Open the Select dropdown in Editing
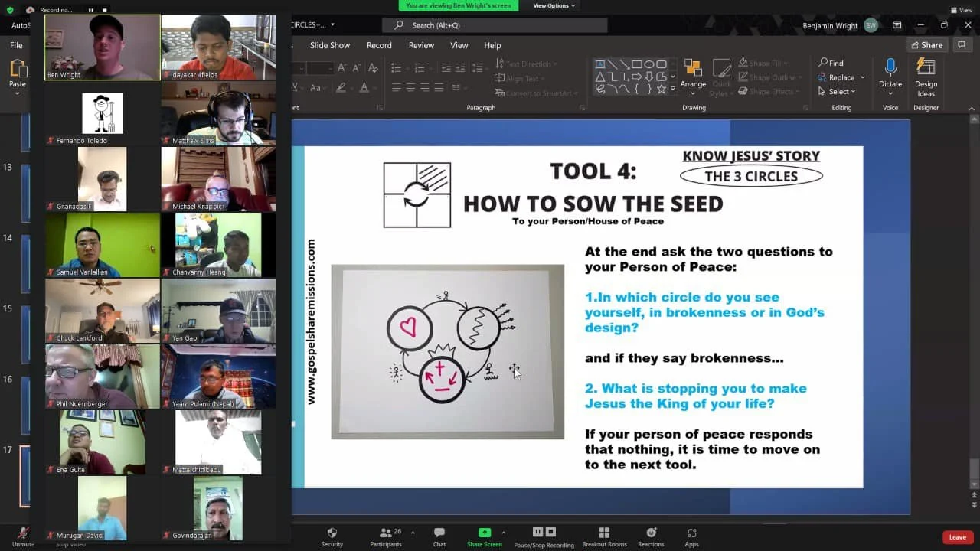The height and width of the screenshot is (551, 980). click(837, 92)
